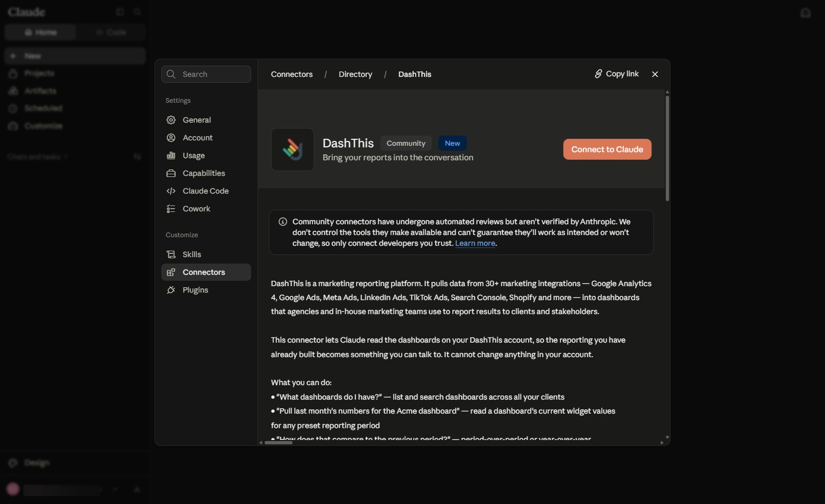Image resolution: width=825 pixels, height=504 pixels.
Task: Select the Skills icon in the Customize section
Action: pos(171,254)
